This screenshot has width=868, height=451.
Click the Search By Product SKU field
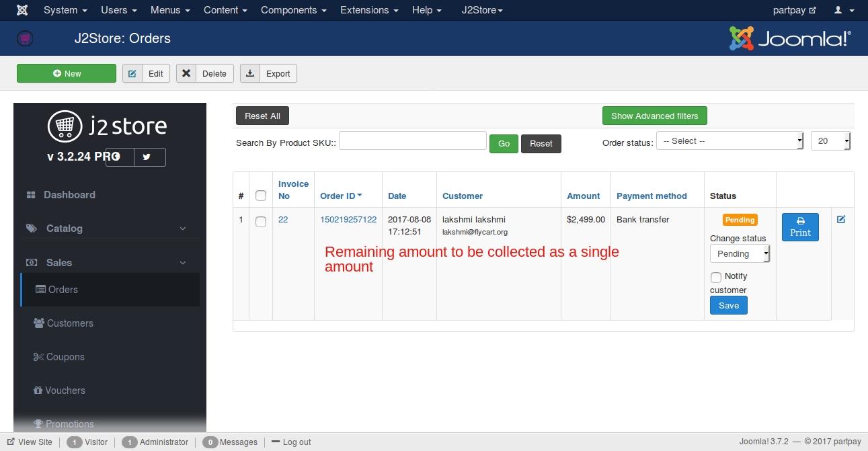click(x=412, y=141)
